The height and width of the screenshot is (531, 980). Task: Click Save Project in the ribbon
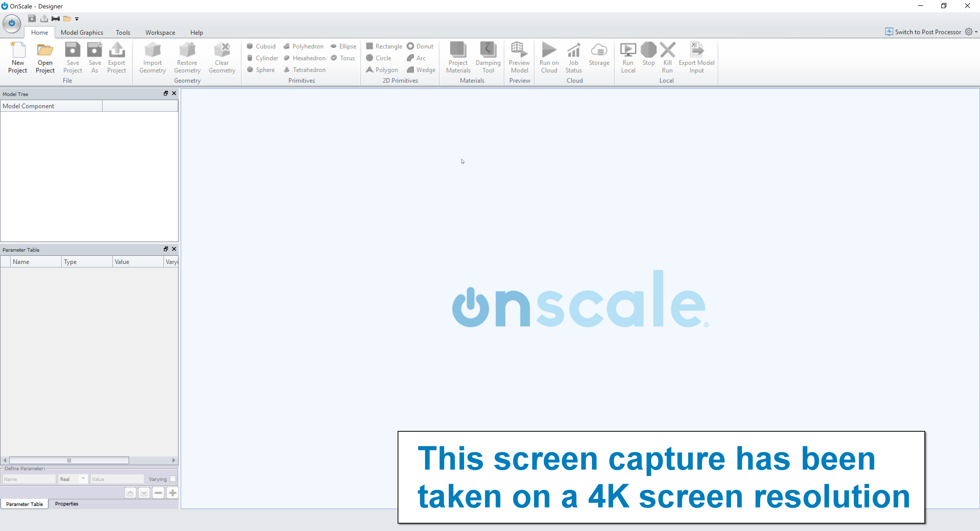(72, 57)
